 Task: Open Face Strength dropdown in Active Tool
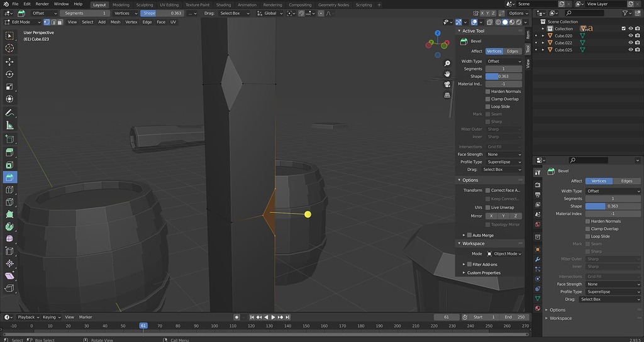[x=504, y=155]
